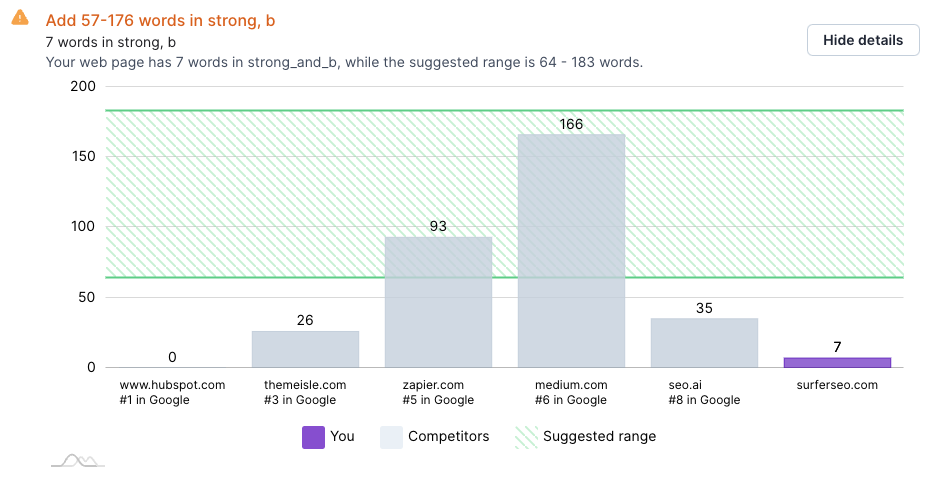Image resolution: width=933 pixels, height=482 pixels.
Task: Click the green striped 'Suggested range' legend swatch
Action: 524,437
